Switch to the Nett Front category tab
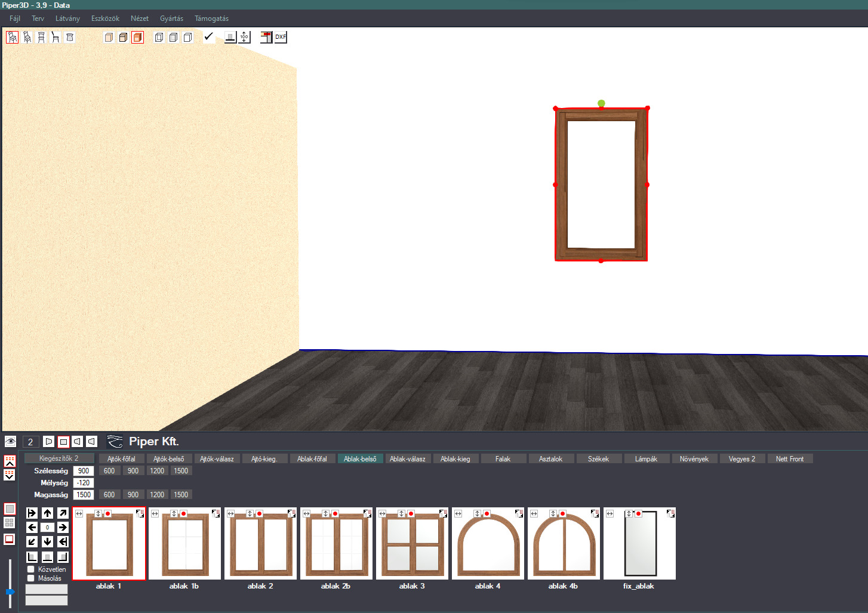 pos(790,459)
